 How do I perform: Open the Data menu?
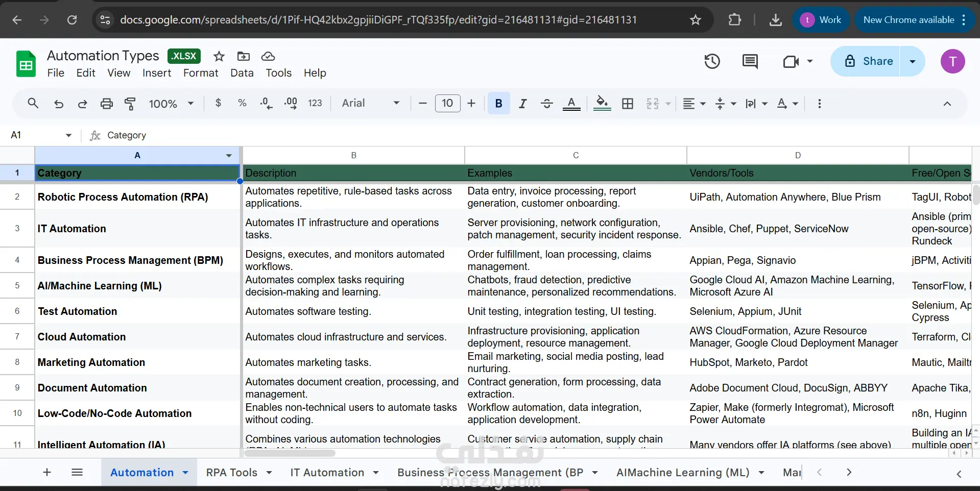tap(242, 73)
